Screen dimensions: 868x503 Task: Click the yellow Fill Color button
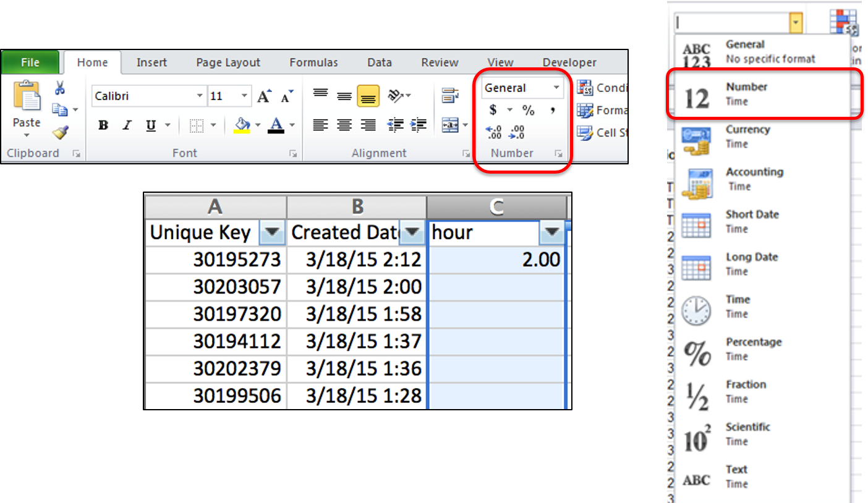242,125
